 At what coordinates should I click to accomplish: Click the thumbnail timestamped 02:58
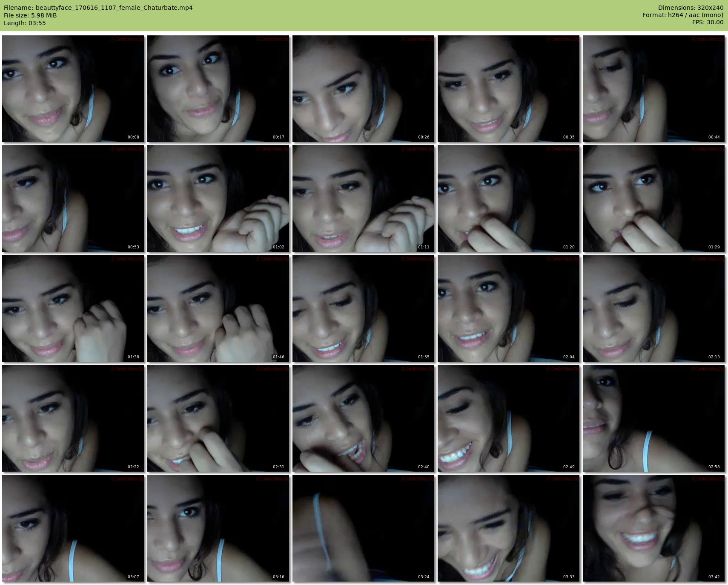click(654, 418)
